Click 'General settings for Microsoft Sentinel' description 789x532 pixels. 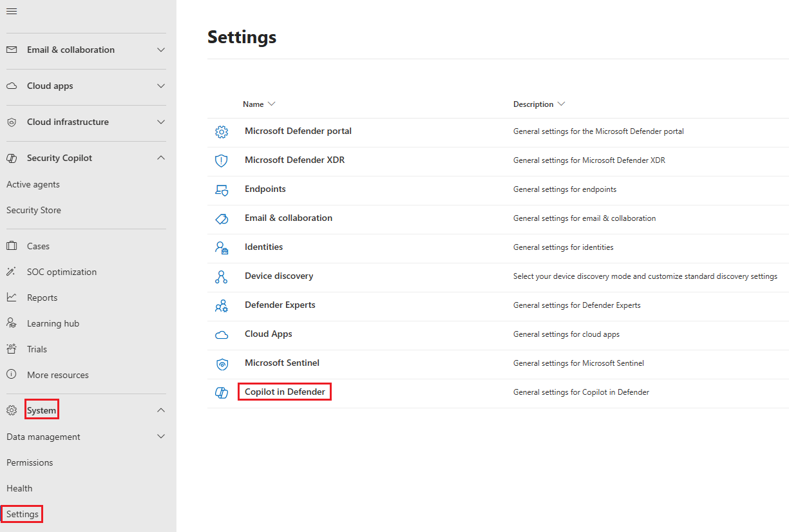(578, 363)
